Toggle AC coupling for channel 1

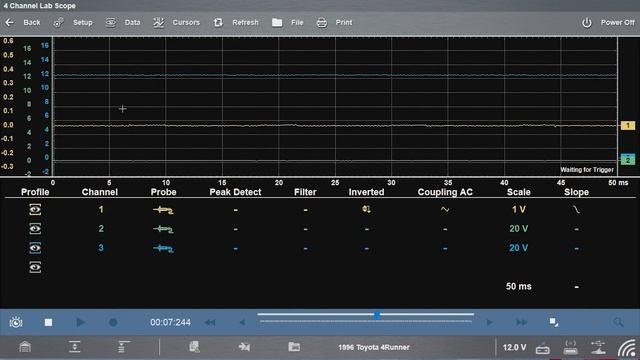tap(445, 209)
